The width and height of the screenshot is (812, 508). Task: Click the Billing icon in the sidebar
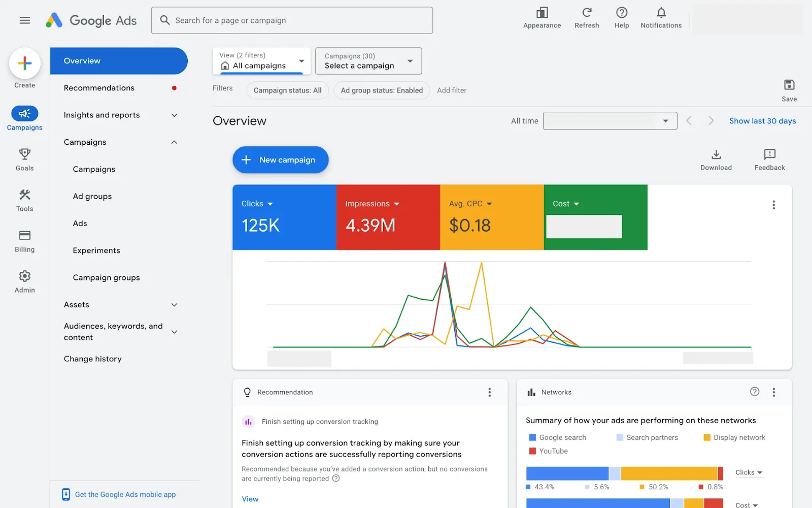tap(24, 235)
